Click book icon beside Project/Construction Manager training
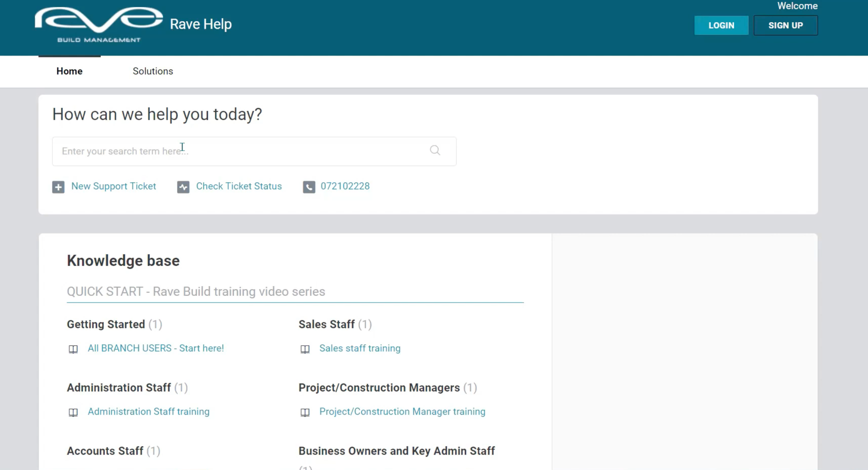868x470 pixels. [x=305, y=412]
